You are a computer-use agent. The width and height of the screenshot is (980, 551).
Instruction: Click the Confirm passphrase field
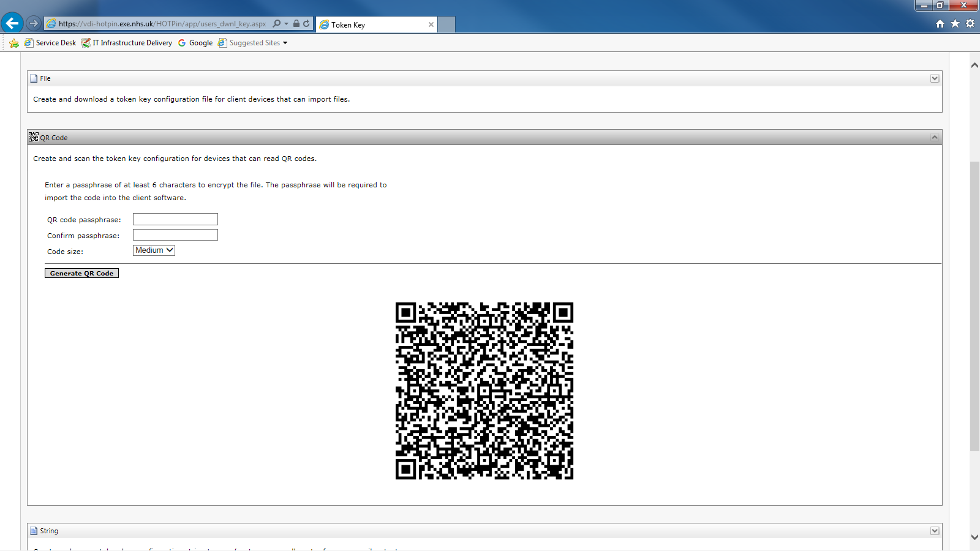175,235
